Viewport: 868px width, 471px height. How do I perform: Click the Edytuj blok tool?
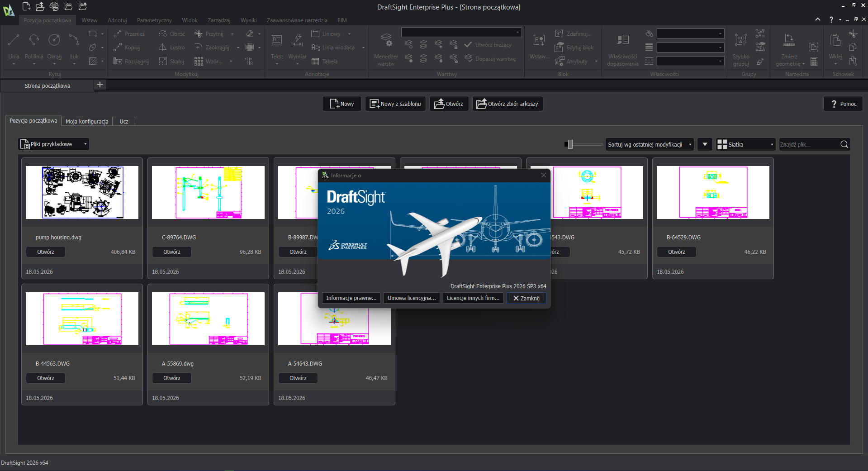[574, 48]
